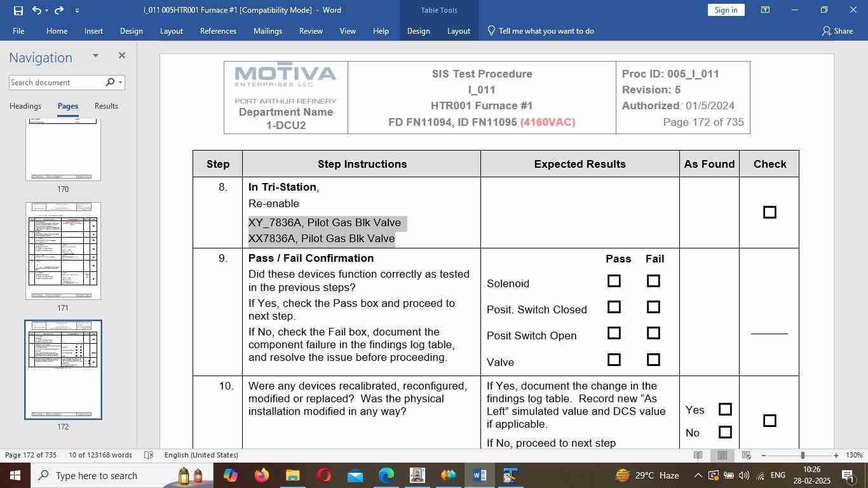Switch to Print Layout view icon

pyautogui.click(x=722, y=455)
